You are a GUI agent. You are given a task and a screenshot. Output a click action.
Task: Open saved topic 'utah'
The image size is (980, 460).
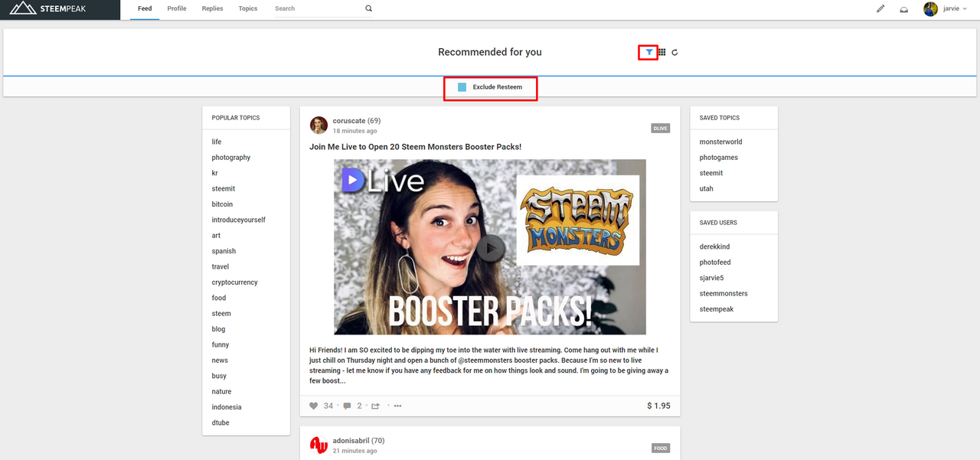coord(706,189)
